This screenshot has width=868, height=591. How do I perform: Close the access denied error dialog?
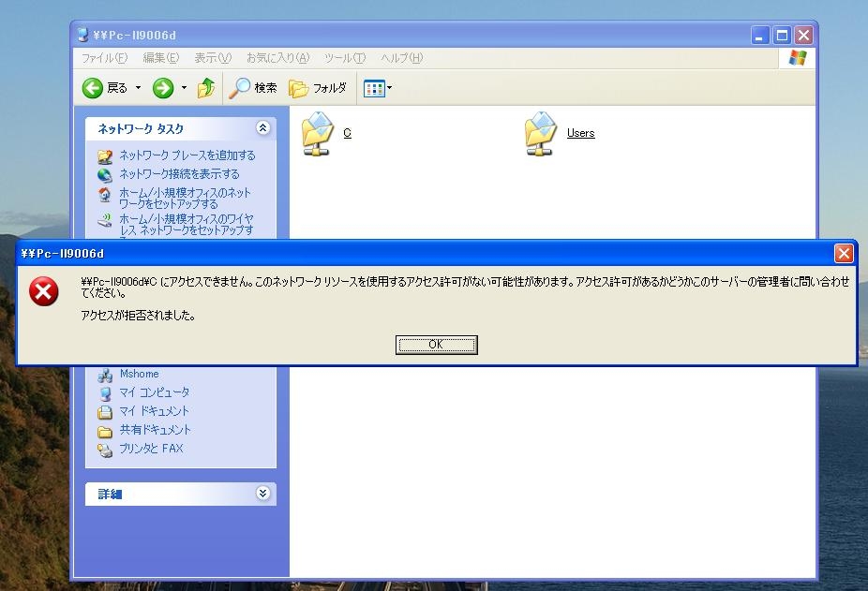[x=844, y=254]
